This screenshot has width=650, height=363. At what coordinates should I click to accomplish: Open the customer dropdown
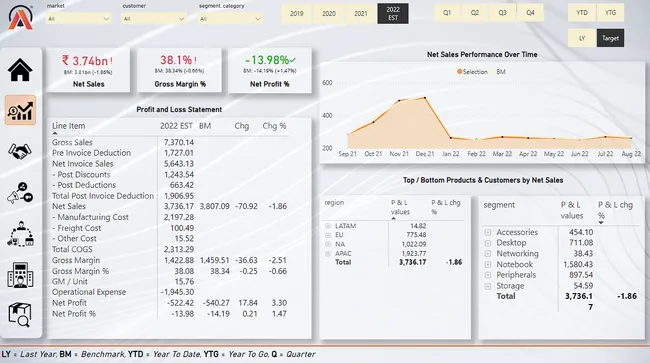(154, 19)
